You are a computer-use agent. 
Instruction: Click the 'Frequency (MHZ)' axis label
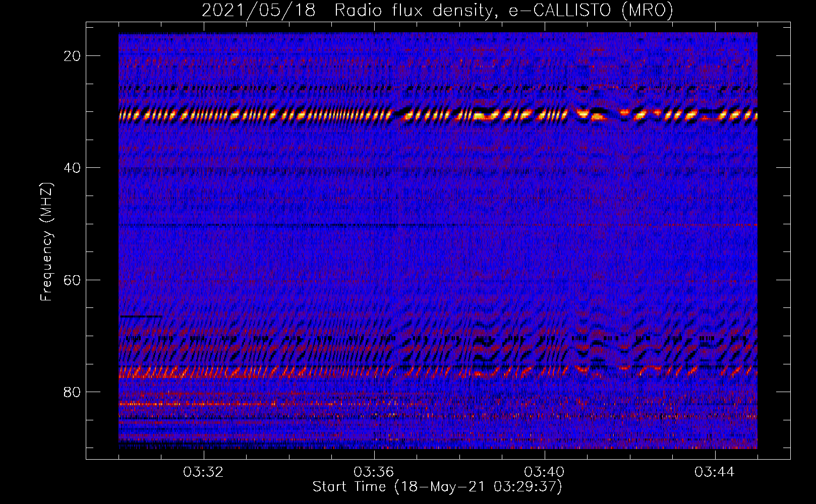pos(46,242)
